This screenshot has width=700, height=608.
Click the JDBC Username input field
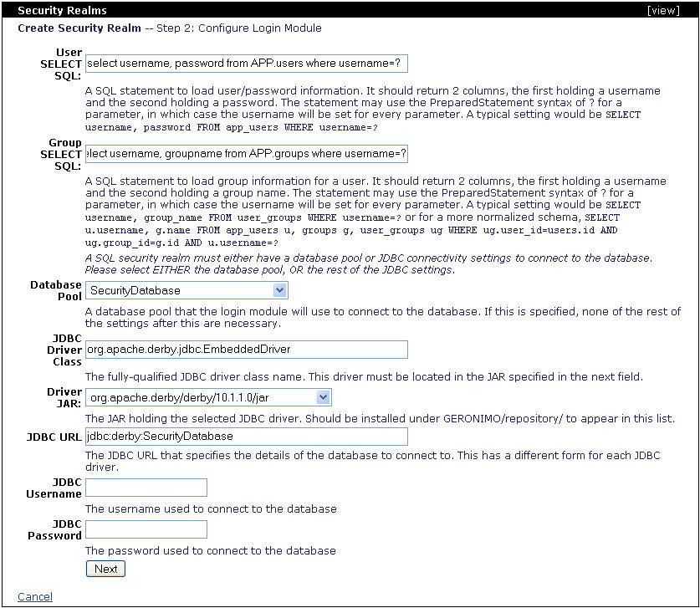coord(146,488)
